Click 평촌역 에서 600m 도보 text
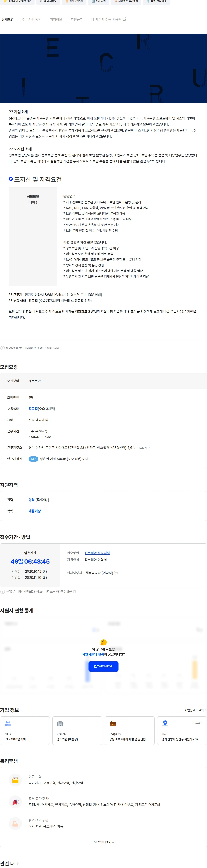 (x=64, y=459)
